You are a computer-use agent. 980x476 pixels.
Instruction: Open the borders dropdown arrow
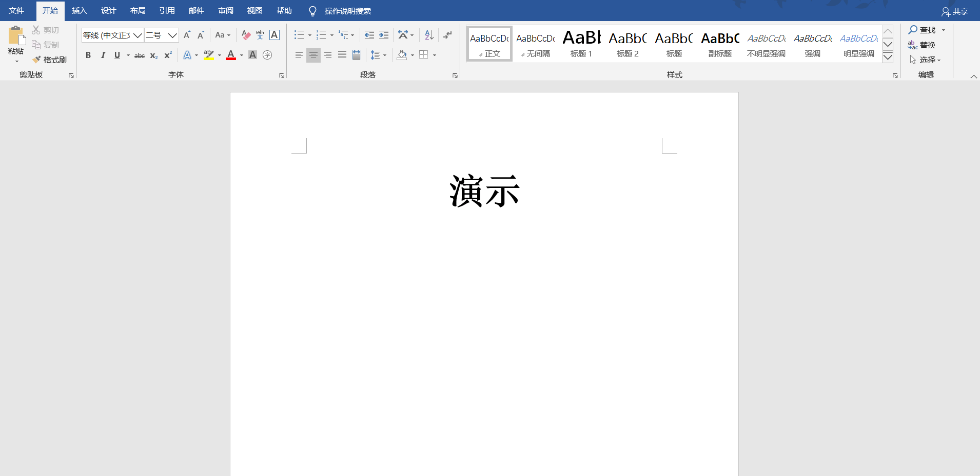pyautogui.click(x=435, y=55)
